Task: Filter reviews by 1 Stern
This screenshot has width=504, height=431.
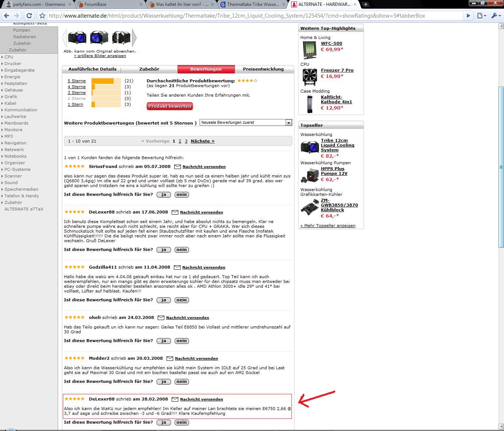Action: pos(75,104)
